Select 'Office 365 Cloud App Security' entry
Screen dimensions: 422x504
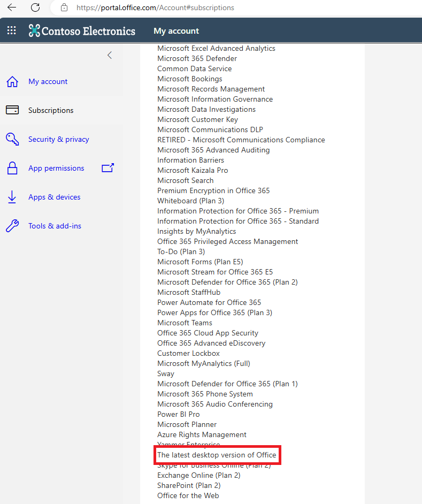click(208, 333)
